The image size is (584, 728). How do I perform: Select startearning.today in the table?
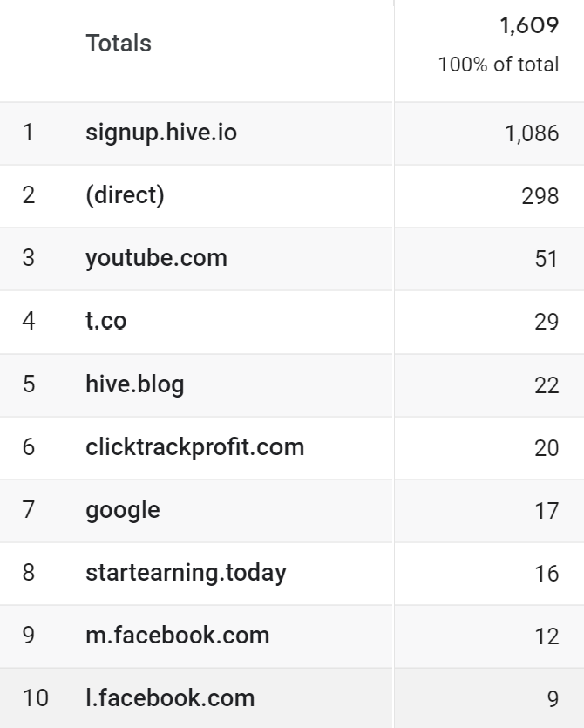point(186,573)
